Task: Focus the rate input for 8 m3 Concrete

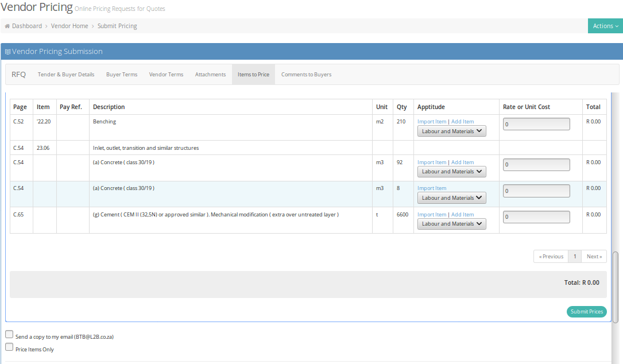Action: (x=536, y=191)
